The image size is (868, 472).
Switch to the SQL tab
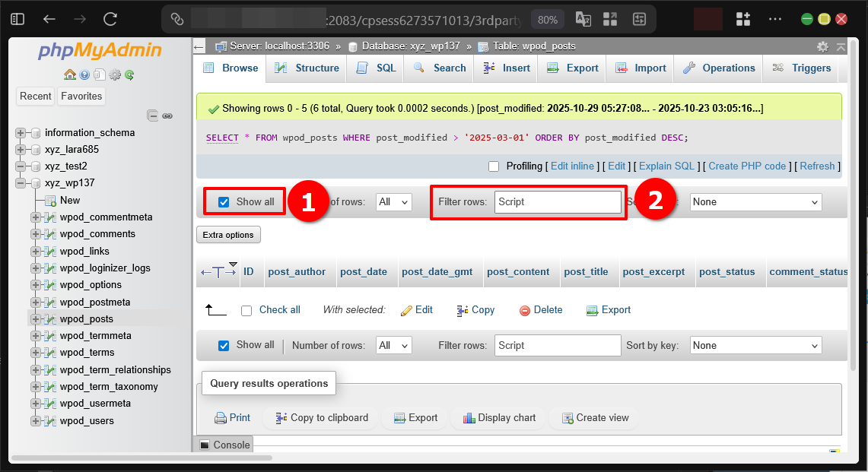tap(374, 68)
